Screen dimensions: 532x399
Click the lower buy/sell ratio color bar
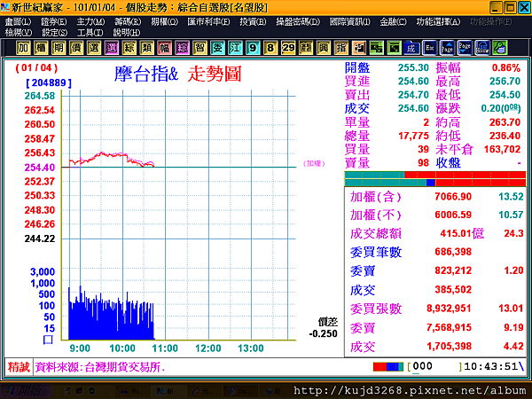click(435, 183)
